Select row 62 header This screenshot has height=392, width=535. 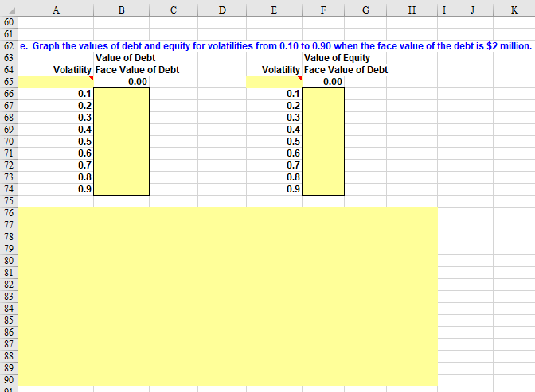[9, 46]
